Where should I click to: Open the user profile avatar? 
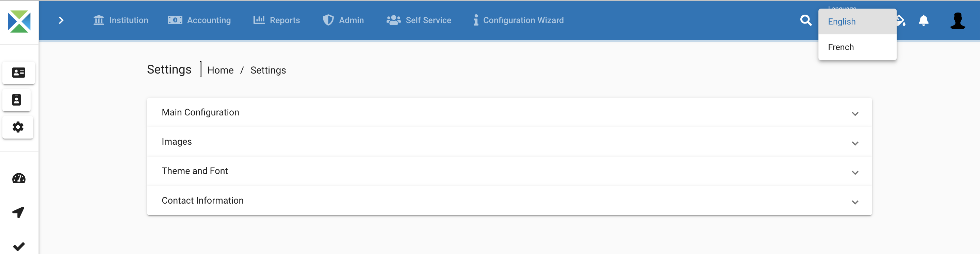957,20
